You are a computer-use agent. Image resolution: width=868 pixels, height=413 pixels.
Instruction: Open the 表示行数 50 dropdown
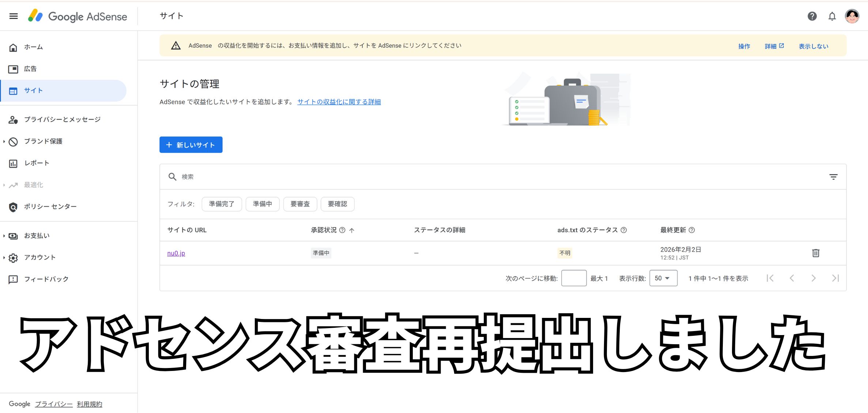click(663, 278)
